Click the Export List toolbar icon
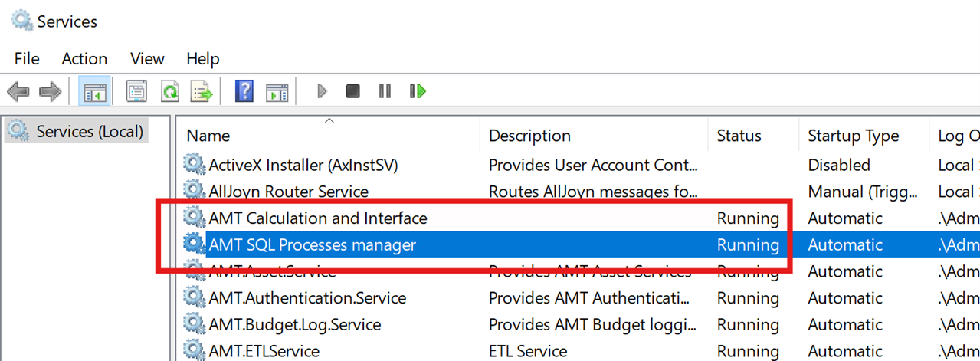 click(x=202, y=92)
